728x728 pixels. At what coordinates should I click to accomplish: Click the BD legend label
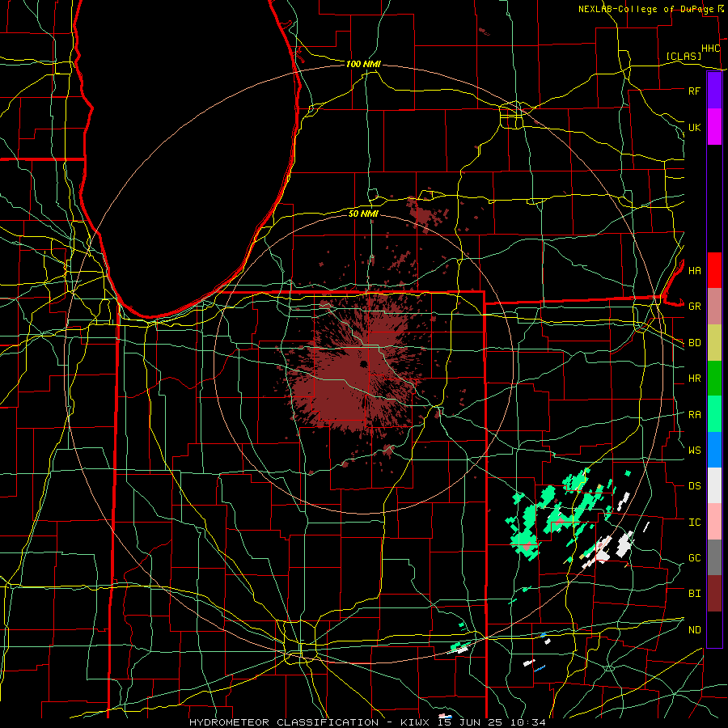(694, 343)
